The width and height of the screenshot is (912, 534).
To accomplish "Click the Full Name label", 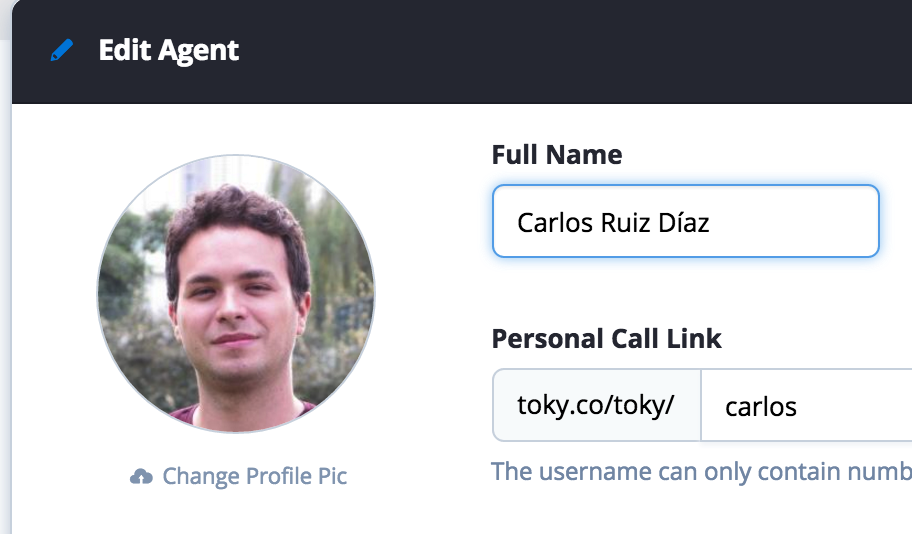I will pyautogui.click(x=556, y=155).
